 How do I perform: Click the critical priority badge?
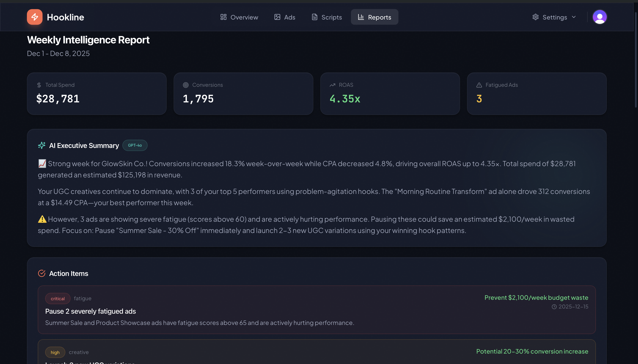[58, 298]
